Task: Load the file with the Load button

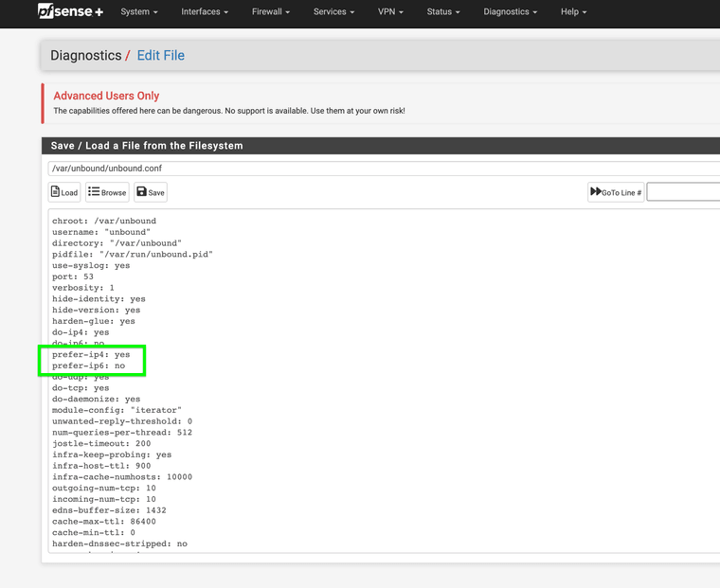Action: point(64,192)
